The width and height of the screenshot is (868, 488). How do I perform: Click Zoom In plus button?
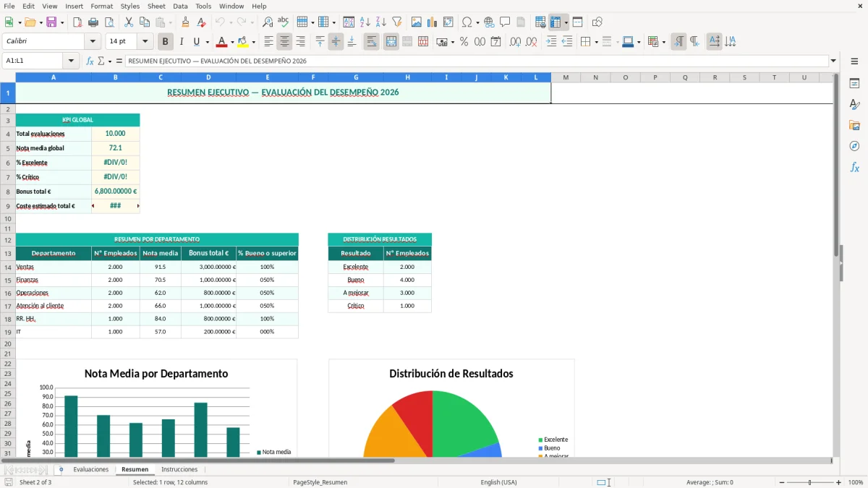pyautogui.click(x=839, y=482)
